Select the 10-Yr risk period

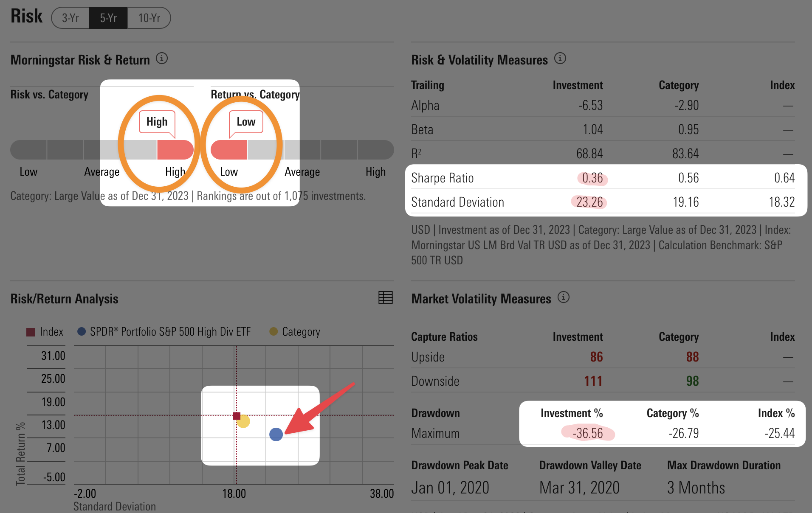coord(149,18)
